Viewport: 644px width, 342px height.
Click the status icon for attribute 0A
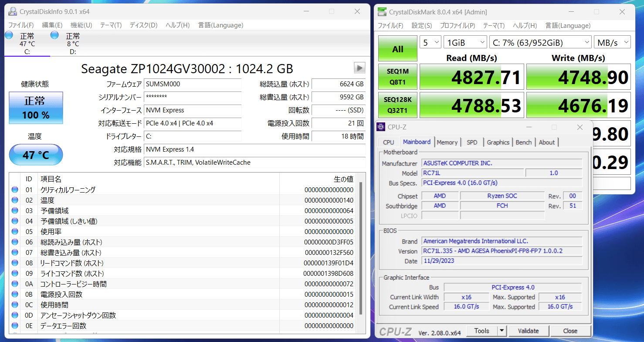point(15,284)
